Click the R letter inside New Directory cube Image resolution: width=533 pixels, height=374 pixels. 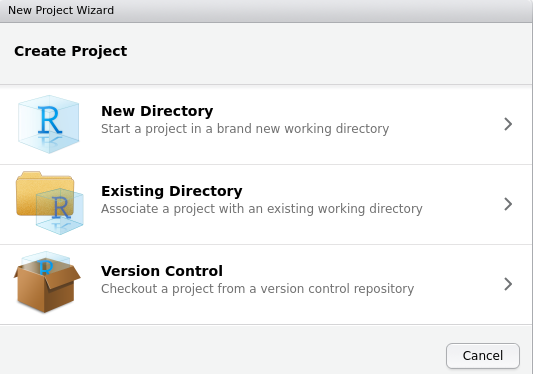click(x=50, y=120)
